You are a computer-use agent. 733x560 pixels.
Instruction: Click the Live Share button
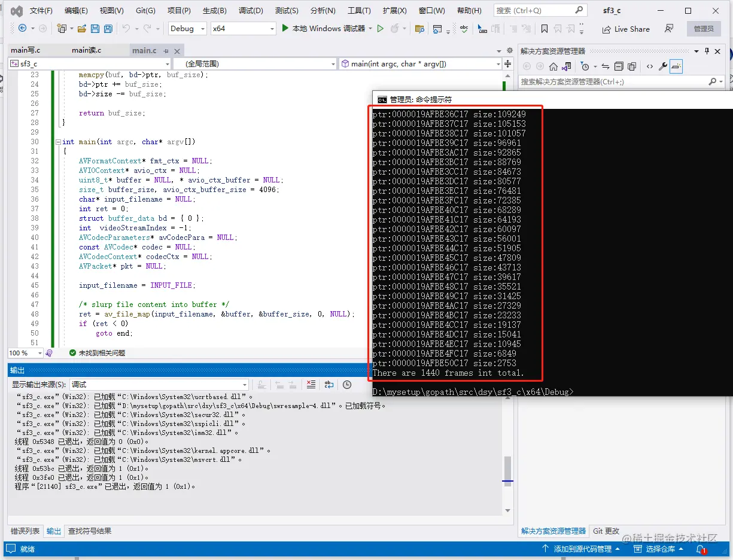626,29
